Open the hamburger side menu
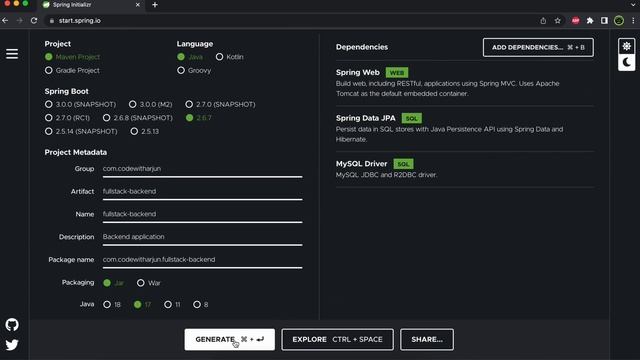The width and height of the screenshot is (640, 360). [x=12, y=54]
